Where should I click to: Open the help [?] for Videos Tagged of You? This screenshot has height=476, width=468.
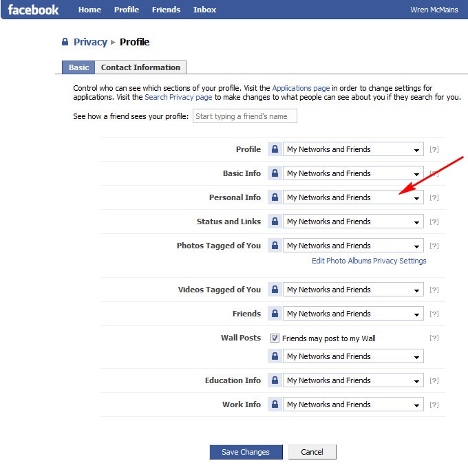[x=434, y=290]
